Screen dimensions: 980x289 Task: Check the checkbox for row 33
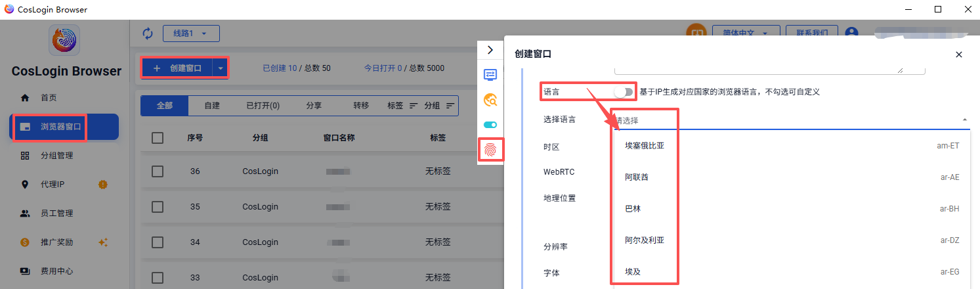[x=158, y=277]
